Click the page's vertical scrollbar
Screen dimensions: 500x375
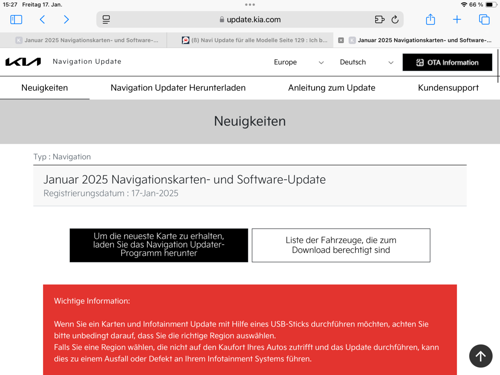coord(498,66)
